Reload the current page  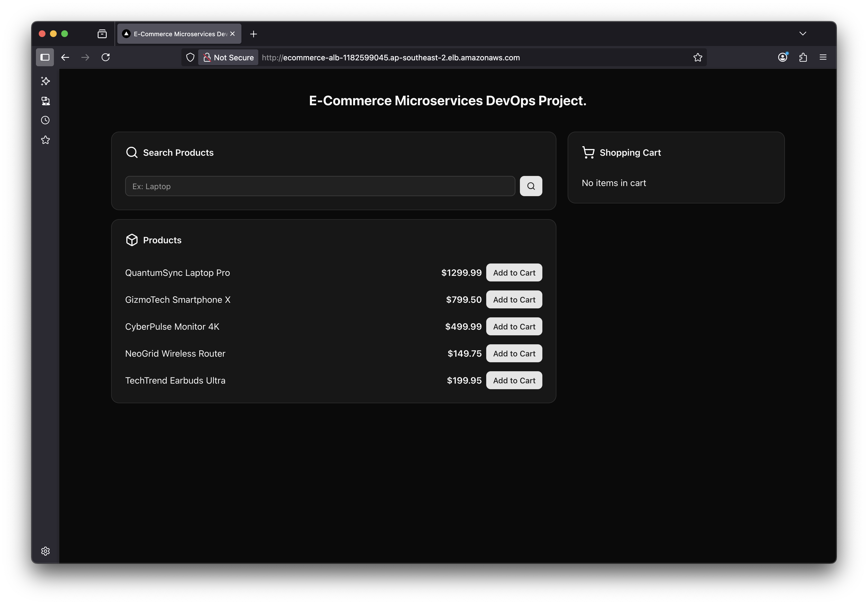point(106,58)
